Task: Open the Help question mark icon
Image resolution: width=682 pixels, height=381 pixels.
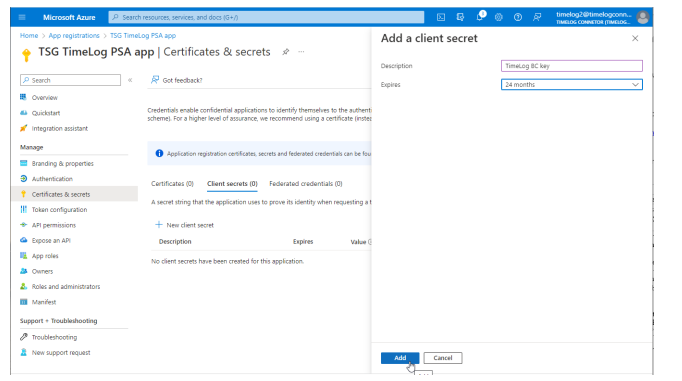Action: click(518, 17)
